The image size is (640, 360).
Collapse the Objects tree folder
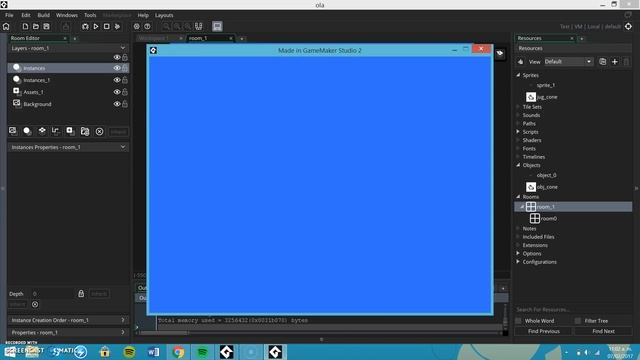pyautogui.click(x=518, y=165)
